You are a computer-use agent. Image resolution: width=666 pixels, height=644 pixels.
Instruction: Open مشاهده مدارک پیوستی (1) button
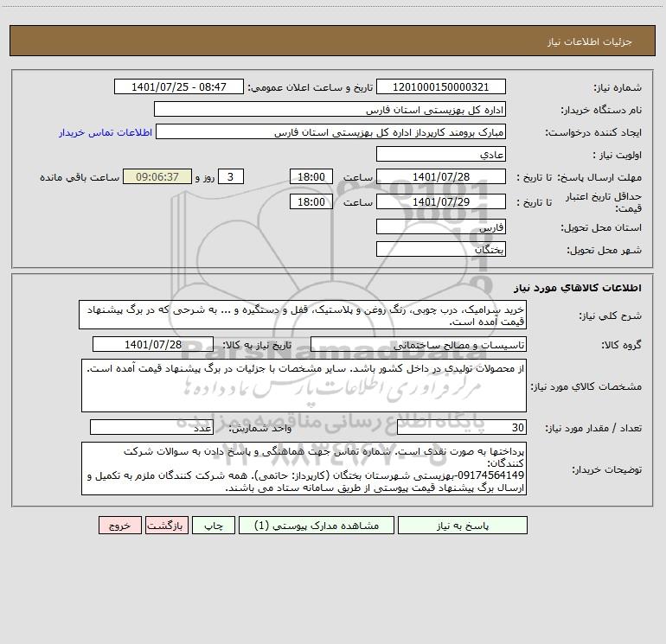pos(317,526)
